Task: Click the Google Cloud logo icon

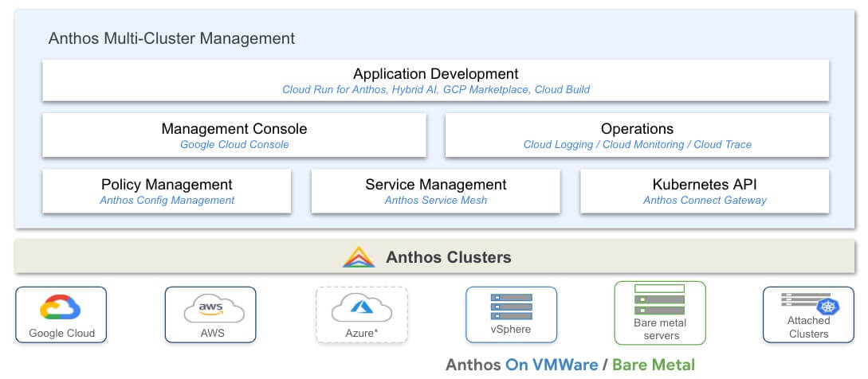Action: tap(61, 307)
